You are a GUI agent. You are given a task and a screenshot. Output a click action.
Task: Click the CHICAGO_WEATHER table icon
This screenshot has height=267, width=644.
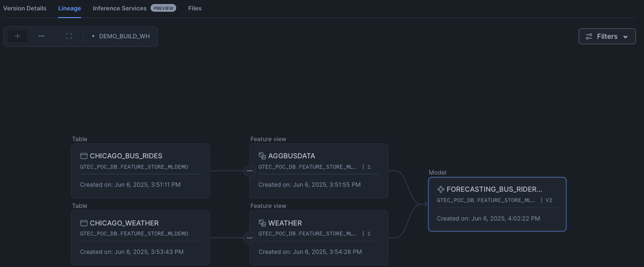point(84,223)
